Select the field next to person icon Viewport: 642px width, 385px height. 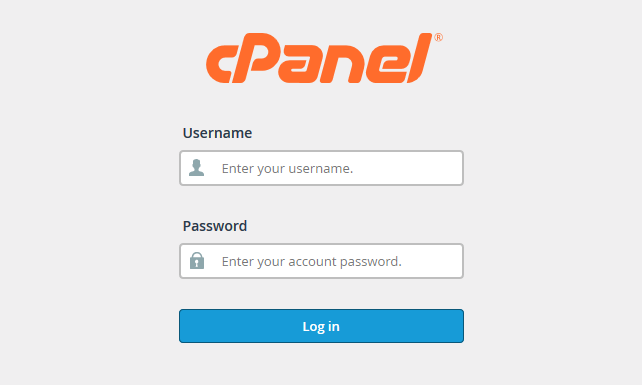tap(321, 168)
